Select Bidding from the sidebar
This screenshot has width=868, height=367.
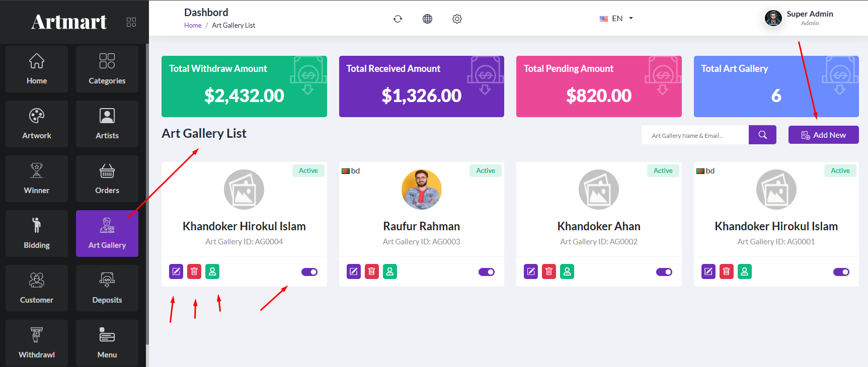tap(37, 233)
